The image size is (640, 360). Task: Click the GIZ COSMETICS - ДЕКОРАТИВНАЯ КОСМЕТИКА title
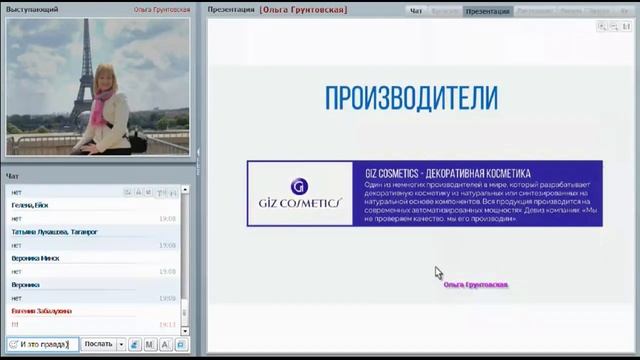(448, 173)
